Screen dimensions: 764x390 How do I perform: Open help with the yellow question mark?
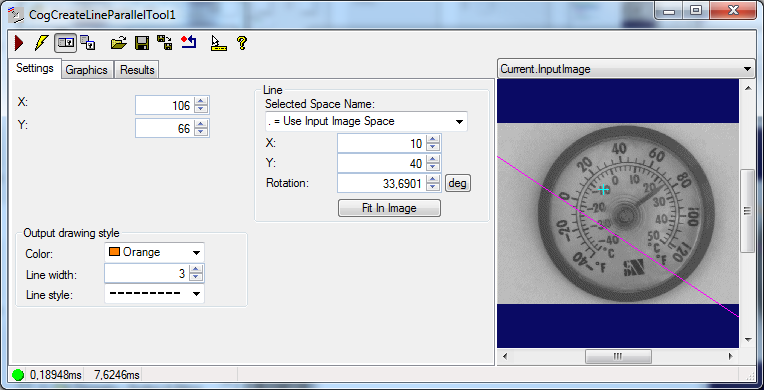(x=242, y=43)
